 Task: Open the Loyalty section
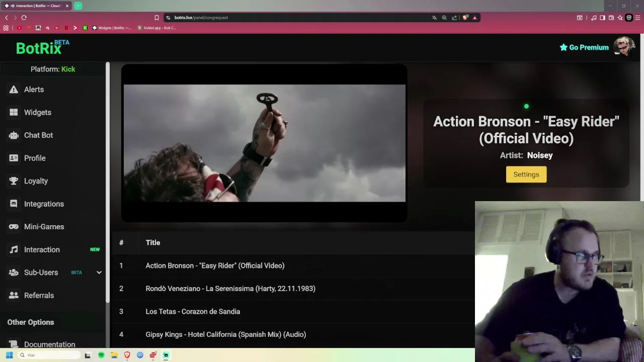pos(36,181)
